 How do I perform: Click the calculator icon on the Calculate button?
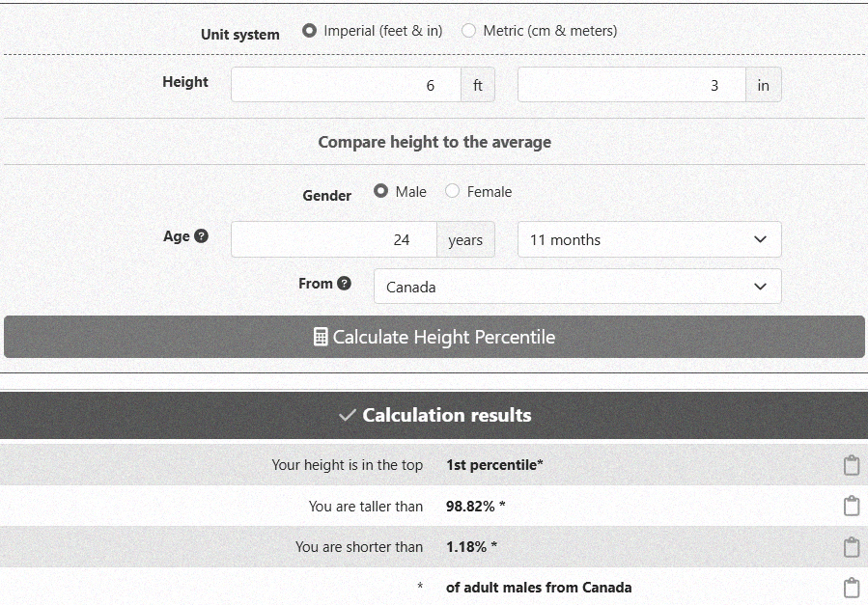pos(321,337)
